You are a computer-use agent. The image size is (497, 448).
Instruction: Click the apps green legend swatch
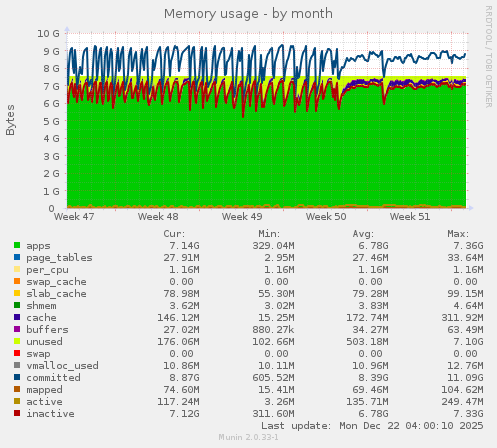click(17, 245)
